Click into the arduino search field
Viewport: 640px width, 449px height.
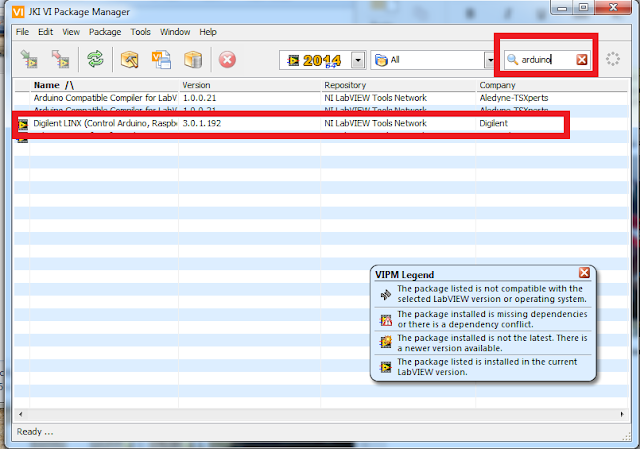(x=547, y=60)
